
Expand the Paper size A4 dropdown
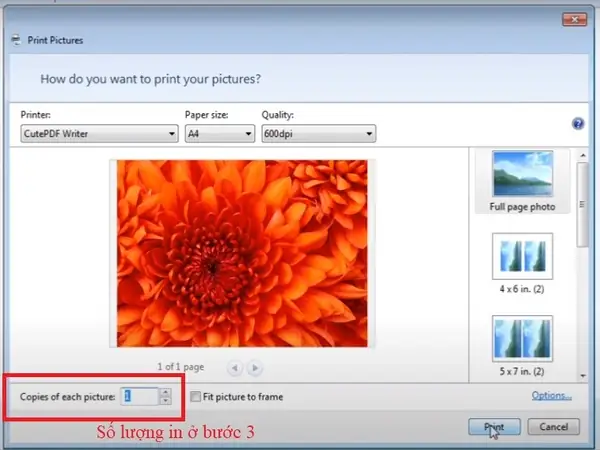click(220, 134)
